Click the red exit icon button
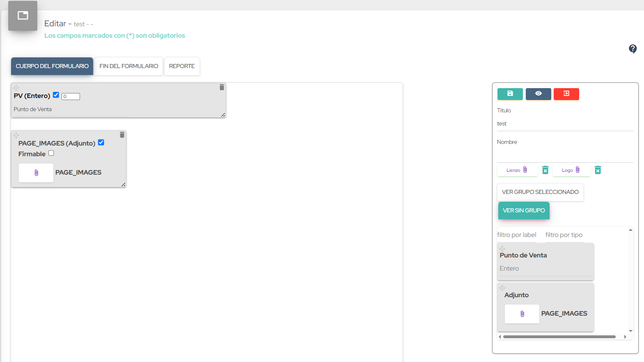Screen dimensions: 644x362 (566, 94)
